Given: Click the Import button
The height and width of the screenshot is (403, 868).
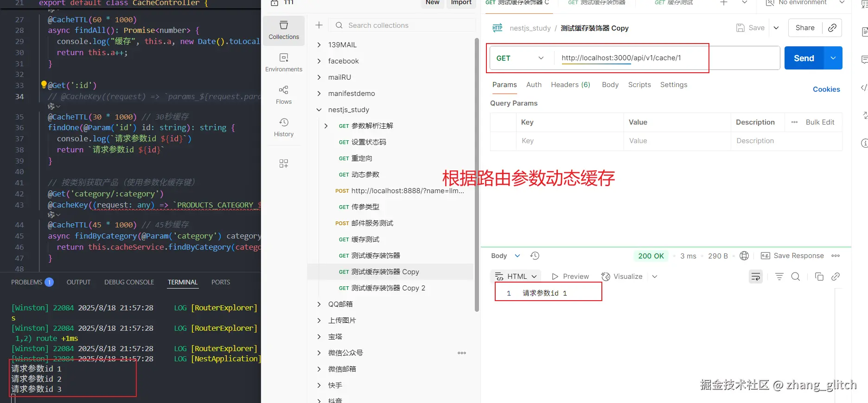Looking at the screenshot, I should (461, 3).
